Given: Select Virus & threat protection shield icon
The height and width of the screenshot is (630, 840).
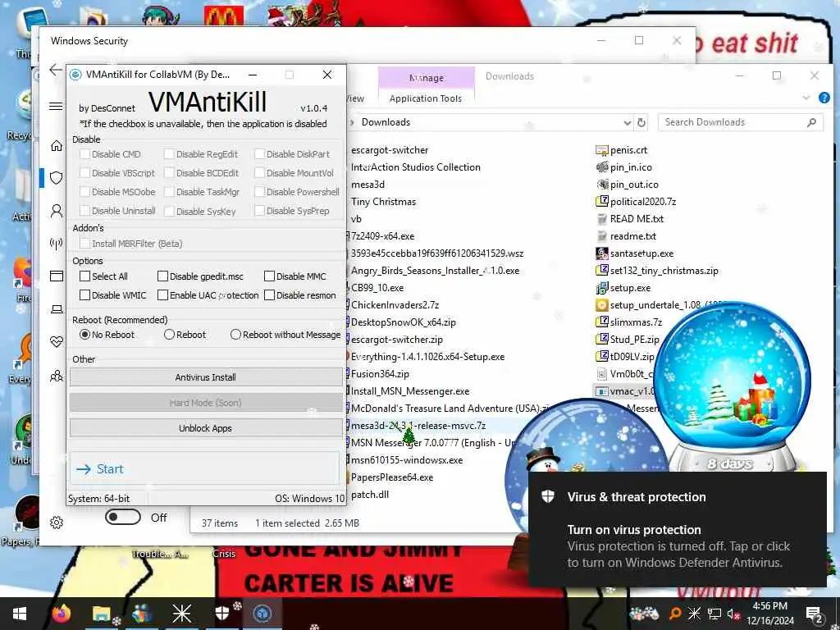Looking at the screenshot, I should click(x=57, y=178).
